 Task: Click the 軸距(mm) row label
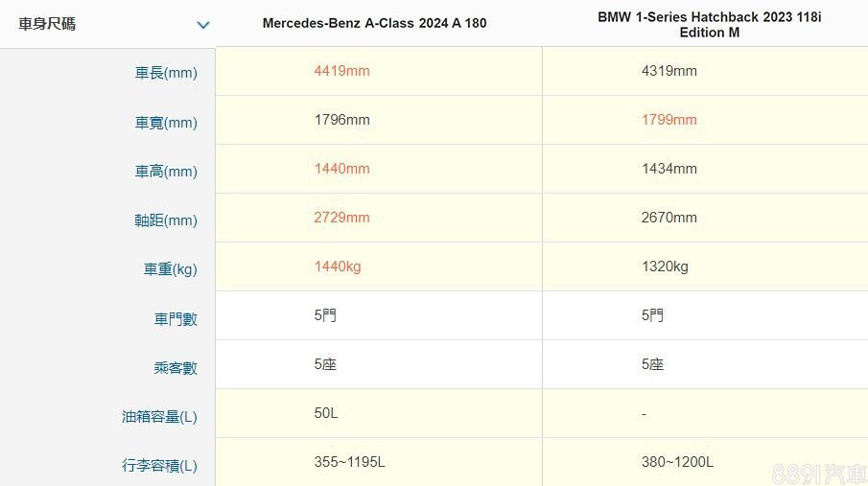point(166,220)
